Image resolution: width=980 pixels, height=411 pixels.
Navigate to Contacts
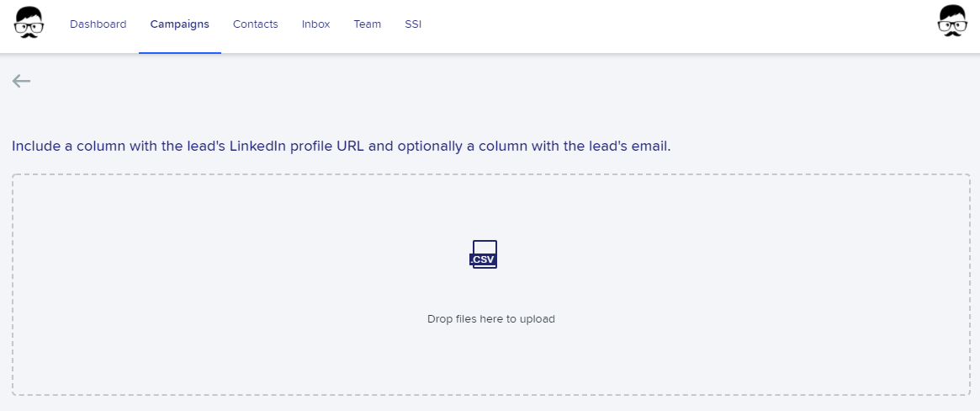coord(256,24)
